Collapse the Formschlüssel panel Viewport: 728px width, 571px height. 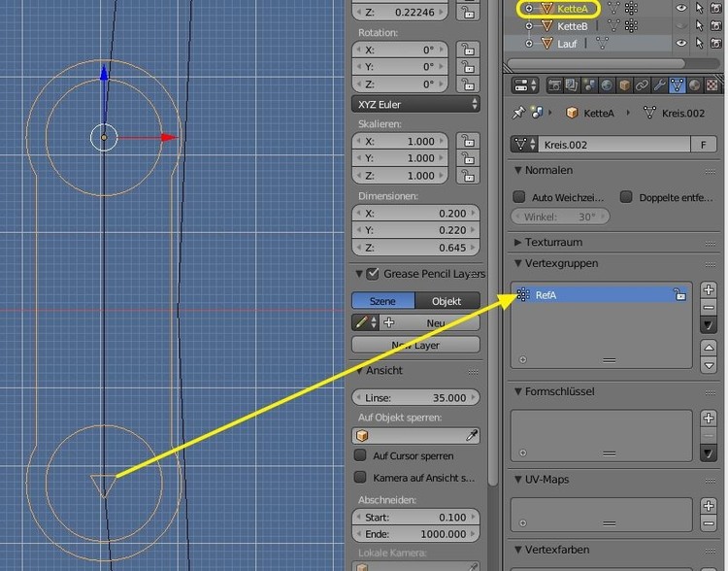pos(518,391)
